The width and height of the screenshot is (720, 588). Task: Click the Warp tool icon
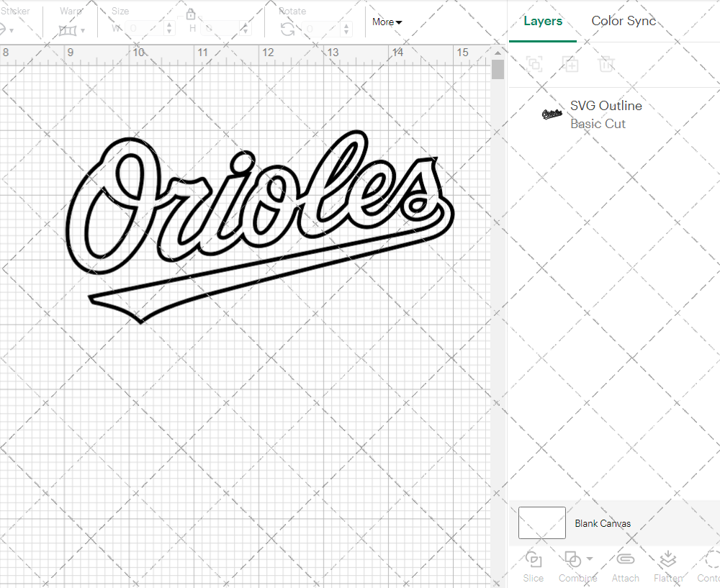(x=69, y=30)
